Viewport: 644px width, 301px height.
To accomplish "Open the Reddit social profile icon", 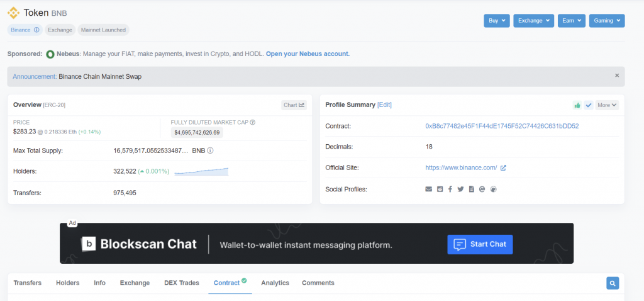I will tap(440, 189).
